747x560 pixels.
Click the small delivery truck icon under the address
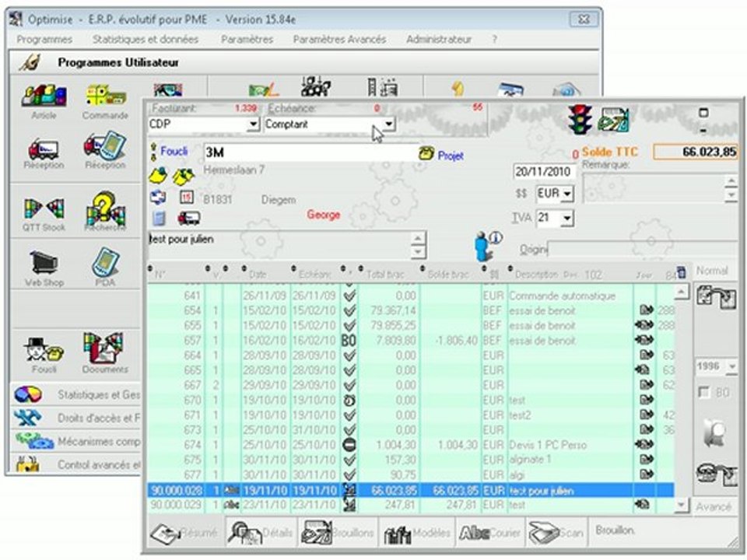pos(188,218)
